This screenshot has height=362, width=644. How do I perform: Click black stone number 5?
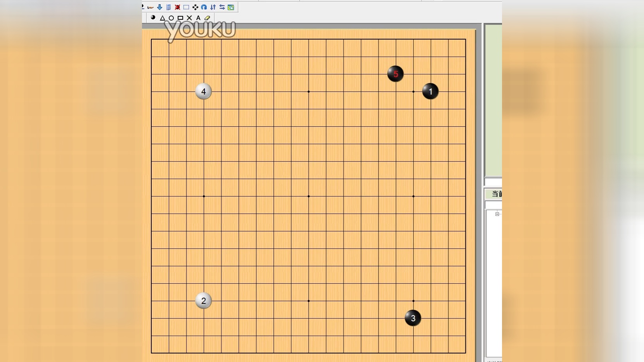point(395,74)
